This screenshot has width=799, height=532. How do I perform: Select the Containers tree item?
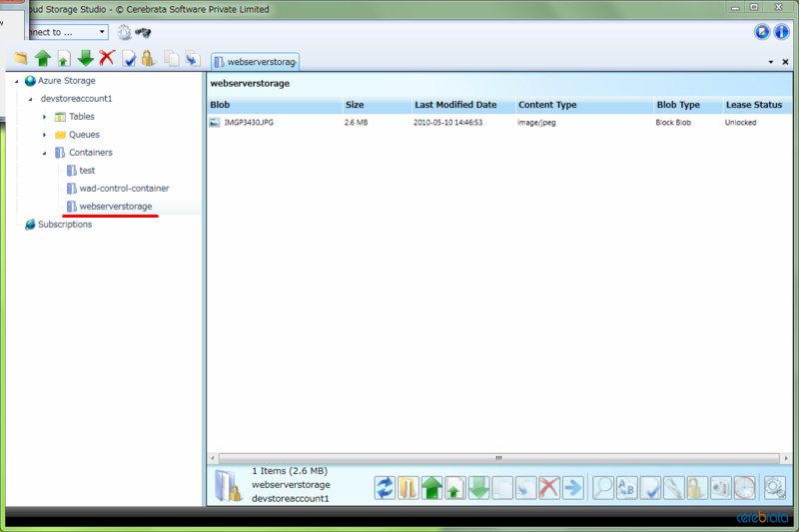click(91, 153)
